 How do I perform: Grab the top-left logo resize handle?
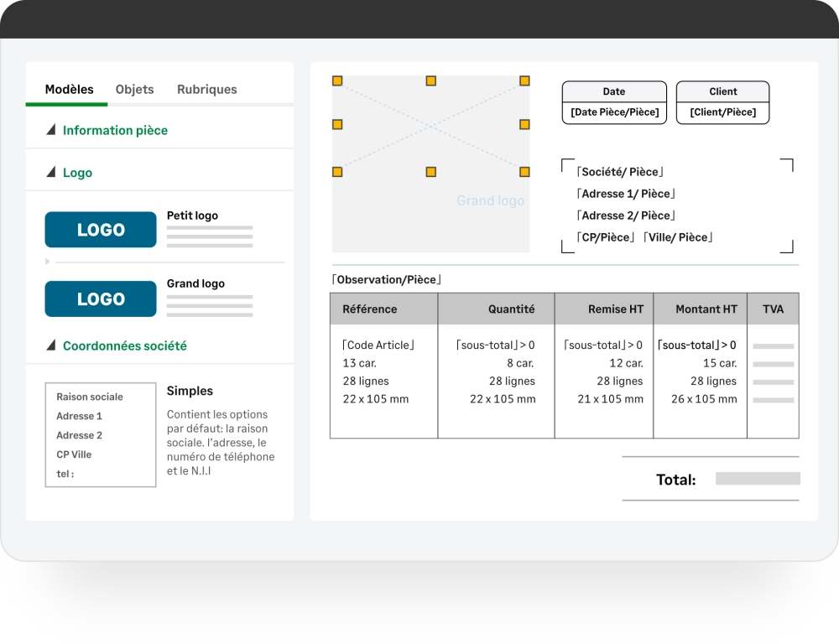click(x=337, y=80)
